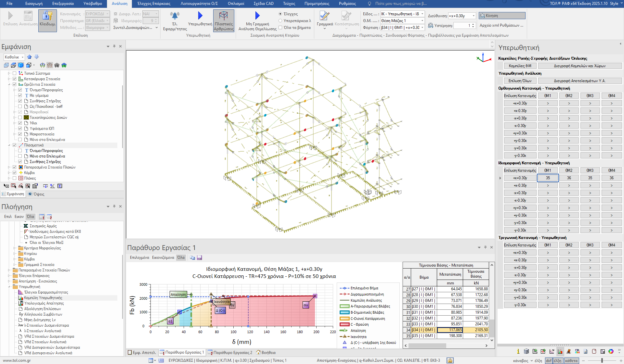Screen dimensions: 624x364
Task: Open the Είδος dropdown list
Action: click(x=422, y=14)
